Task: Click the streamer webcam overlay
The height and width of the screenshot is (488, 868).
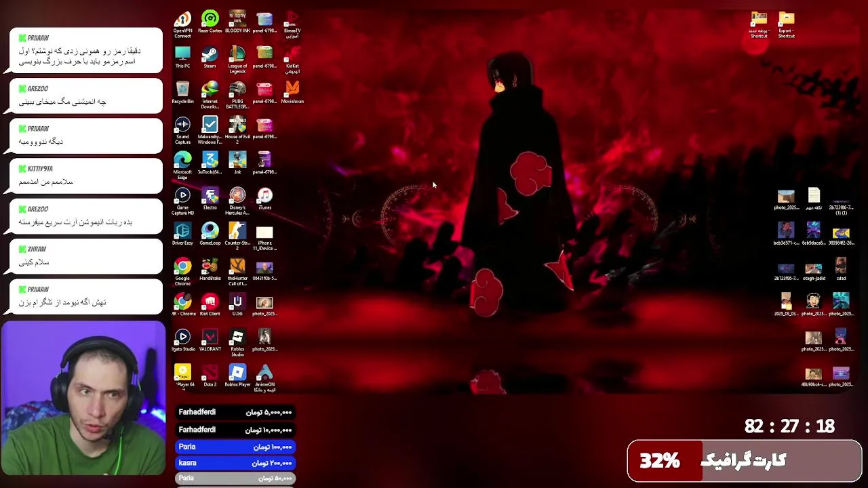Action: click(x=83, y=398)
